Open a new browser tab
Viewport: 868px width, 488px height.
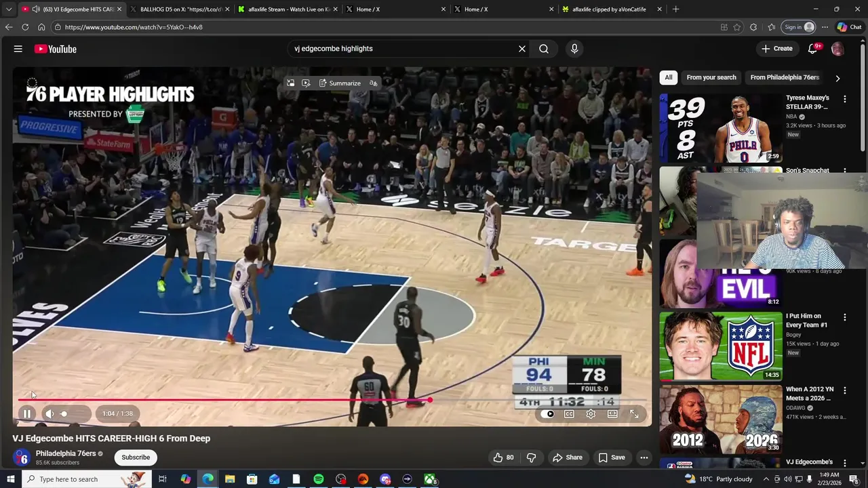[x=676, y=9]
